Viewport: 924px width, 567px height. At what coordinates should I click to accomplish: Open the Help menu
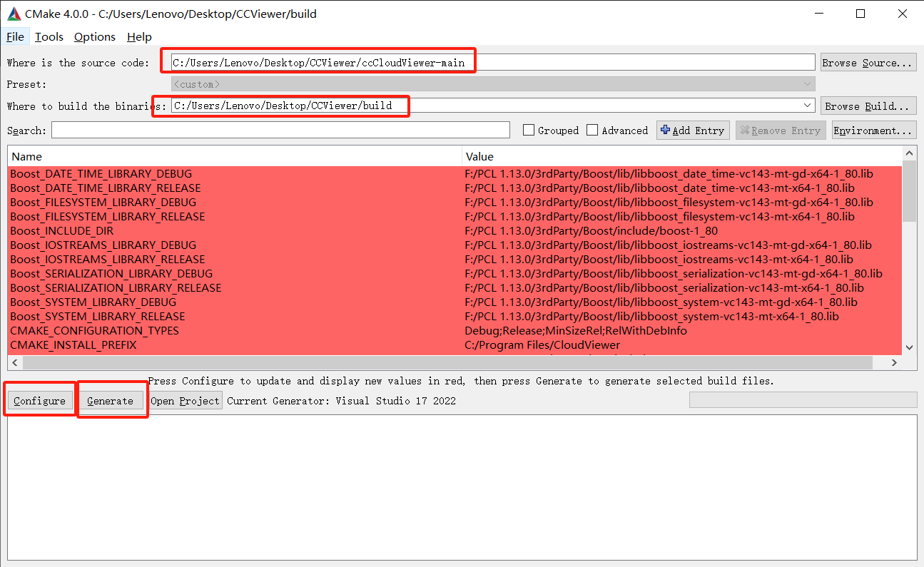point(138,36)
